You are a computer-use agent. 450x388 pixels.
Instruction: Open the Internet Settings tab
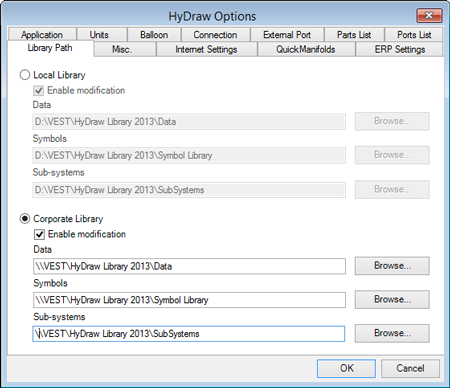[207, 49]
